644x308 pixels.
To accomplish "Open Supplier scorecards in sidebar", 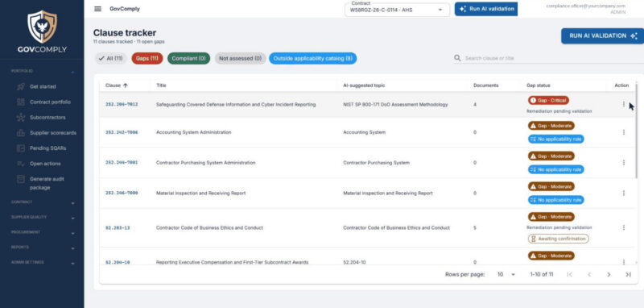I will (x=53, y=133).
